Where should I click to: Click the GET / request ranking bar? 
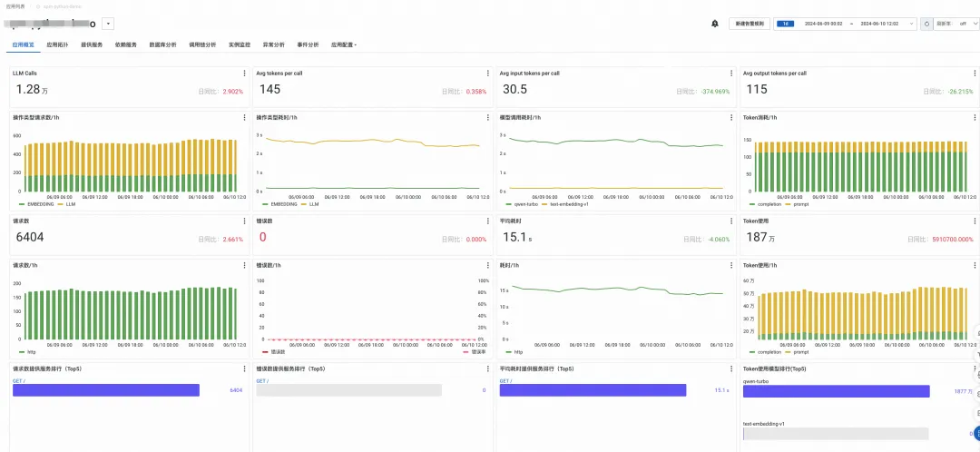point(105,390)
